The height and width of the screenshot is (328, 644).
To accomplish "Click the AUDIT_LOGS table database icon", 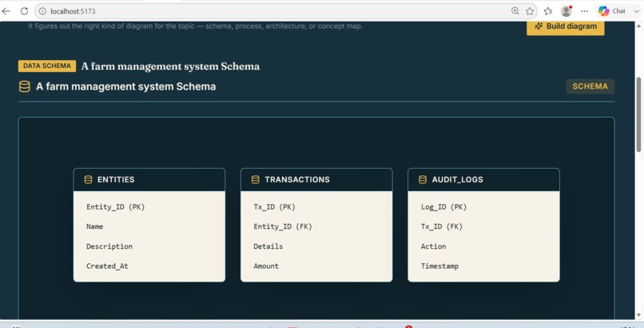I will pyautogui.click(x=422, y=180).
